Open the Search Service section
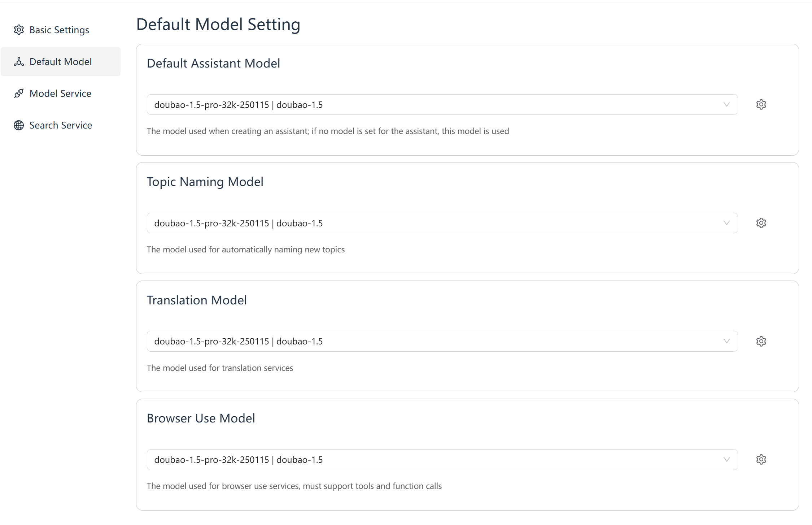This screenshot has height=525, width=812. 61,125
